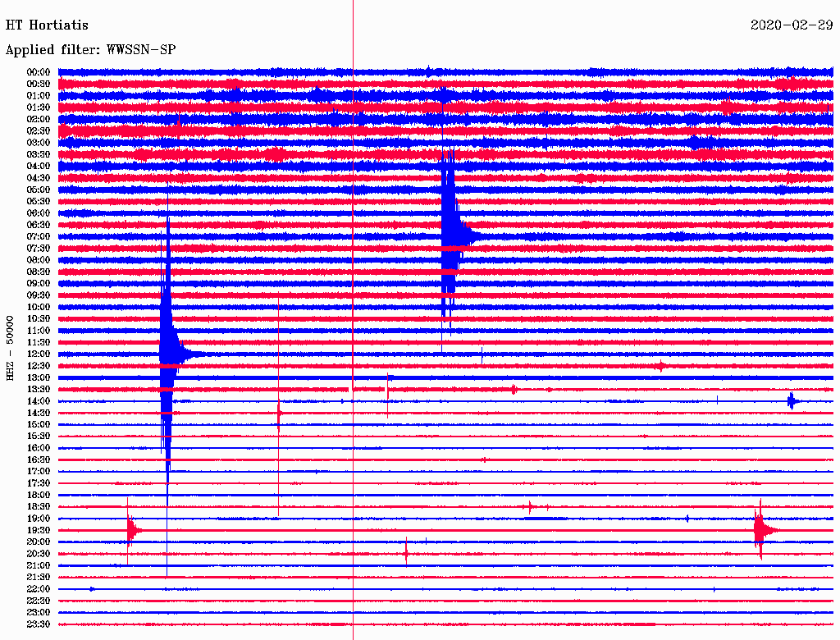Select the 09:30 time row label
The height and width of the screenshot is (640, 840).
[39, 295]
